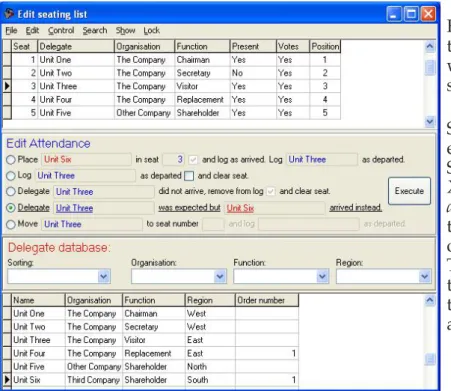Click the app icon in title bar
The image size is (451, 391).
pos(9,14)
